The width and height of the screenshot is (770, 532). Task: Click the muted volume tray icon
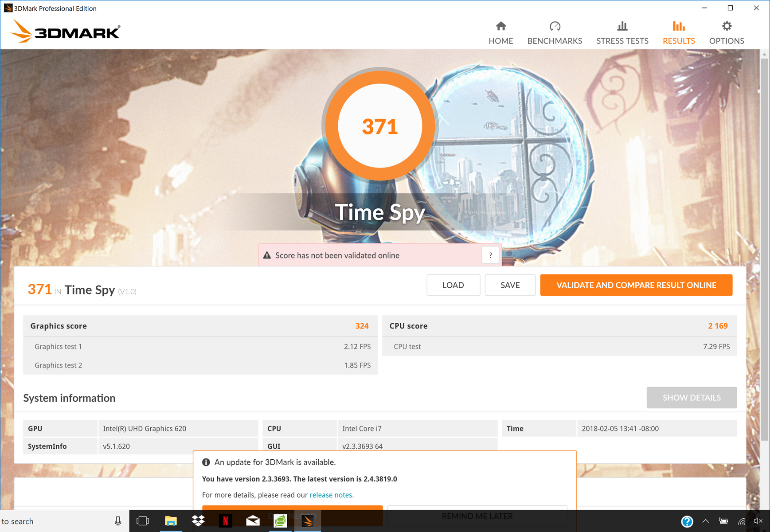point(758,521)
